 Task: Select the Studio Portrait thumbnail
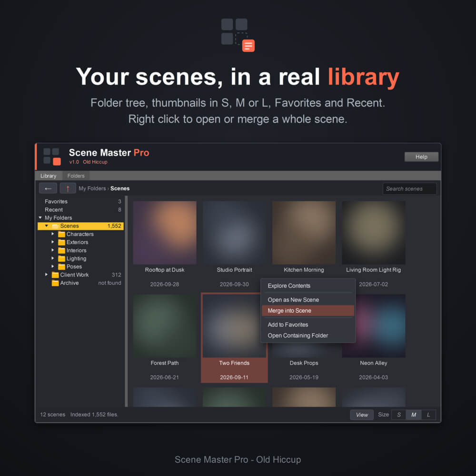(234, 233)
